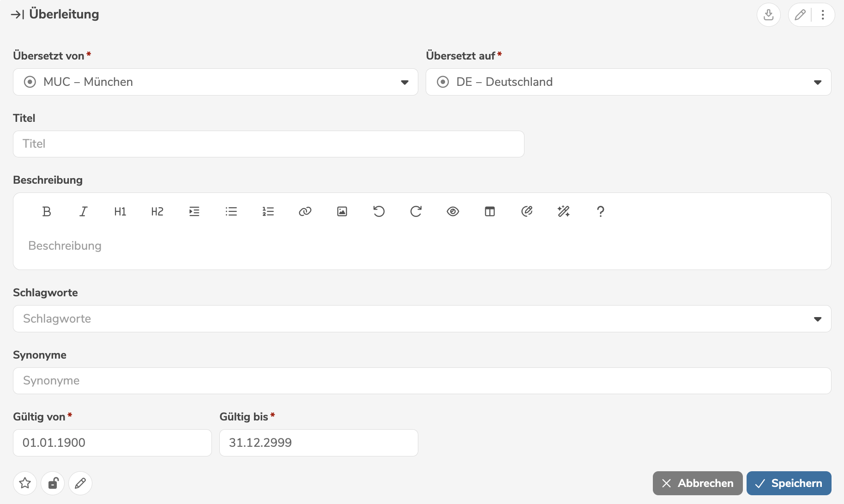Open the magic wand tool
Image resolution: width=844 pixels, height=504 pixels.
pyautogui.click(x=564, y=211)
